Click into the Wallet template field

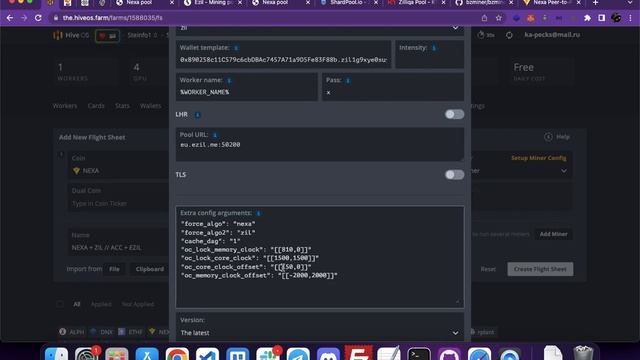click(x=283, y=54)
